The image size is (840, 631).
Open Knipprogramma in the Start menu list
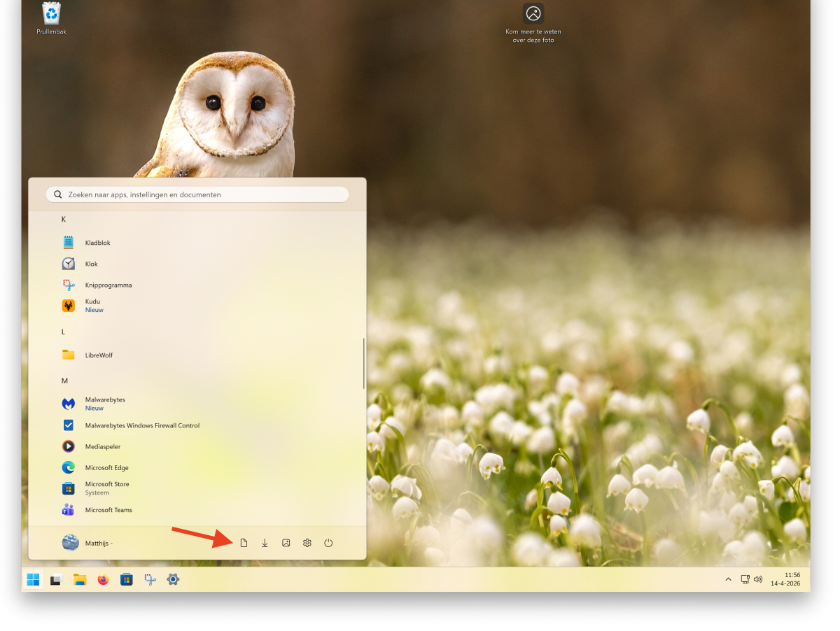pos(108,285)
